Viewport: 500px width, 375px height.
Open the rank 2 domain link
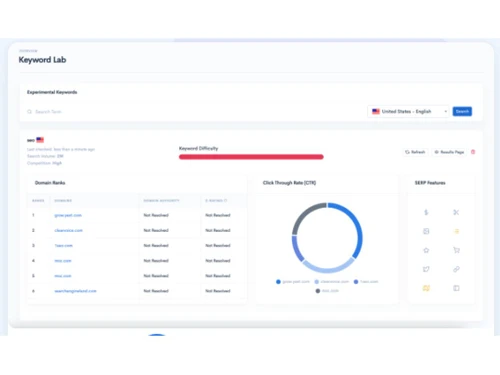(x=68, y=230)
